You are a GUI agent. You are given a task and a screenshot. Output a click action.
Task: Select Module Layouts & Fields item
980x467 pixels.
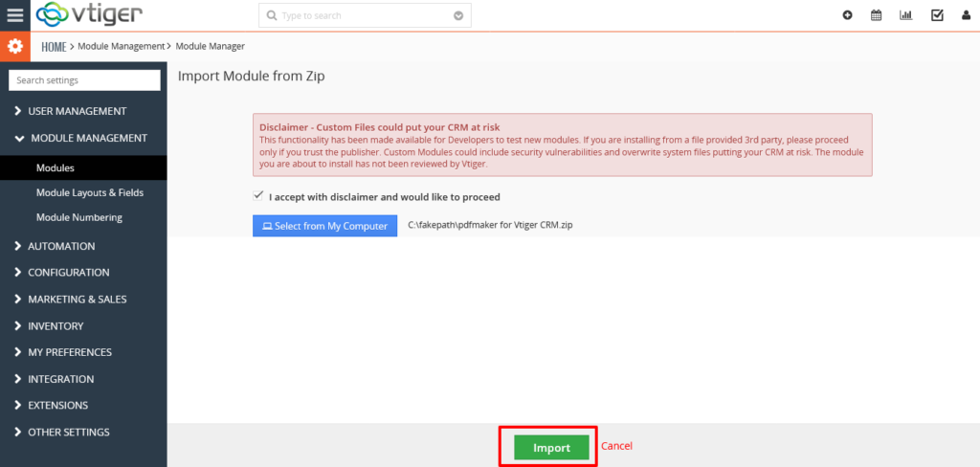click(90, 192)
